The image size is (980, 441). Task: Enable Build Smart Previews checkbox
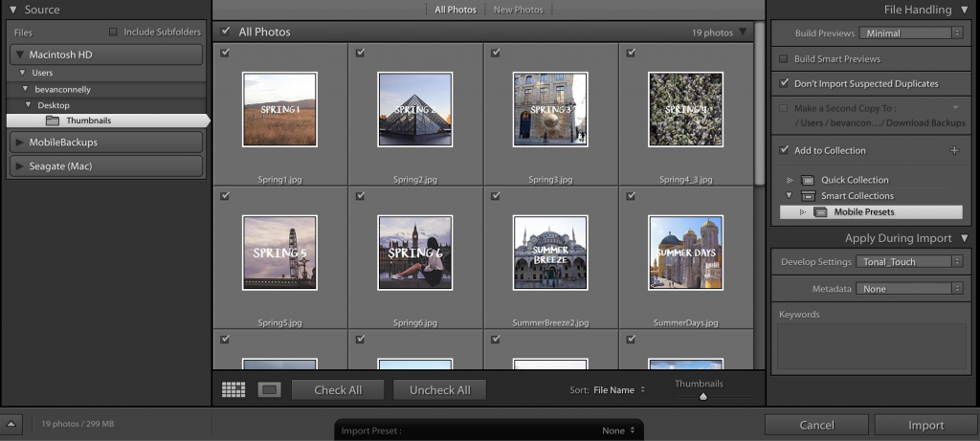click(783, 58)
